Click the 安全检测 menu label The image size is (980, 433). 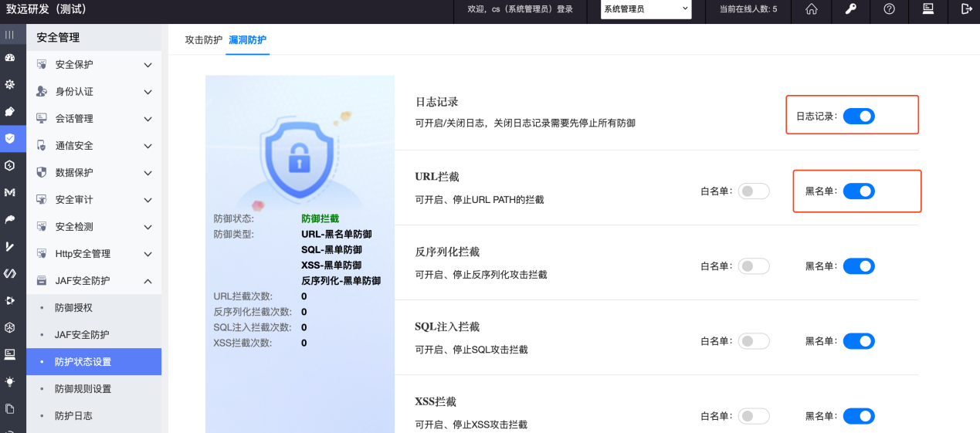(74, 227)
